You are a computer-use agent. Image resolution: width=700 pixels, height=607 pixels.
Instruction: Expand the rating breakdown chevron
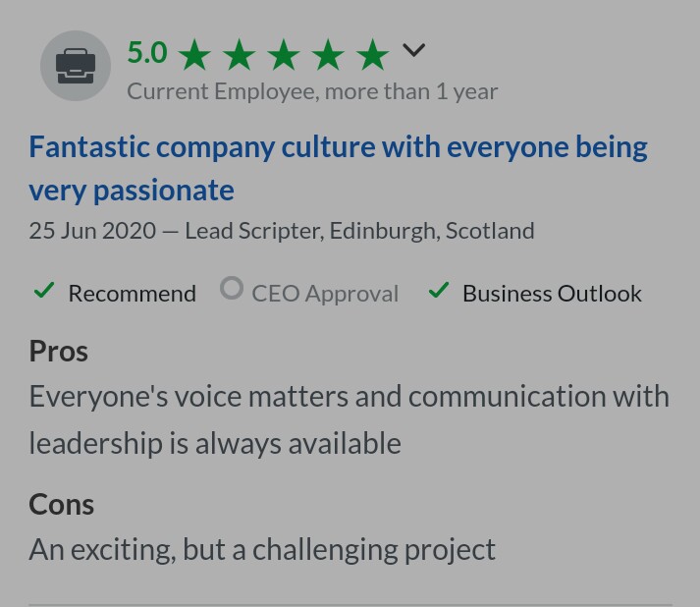click(x=414, y=50)
